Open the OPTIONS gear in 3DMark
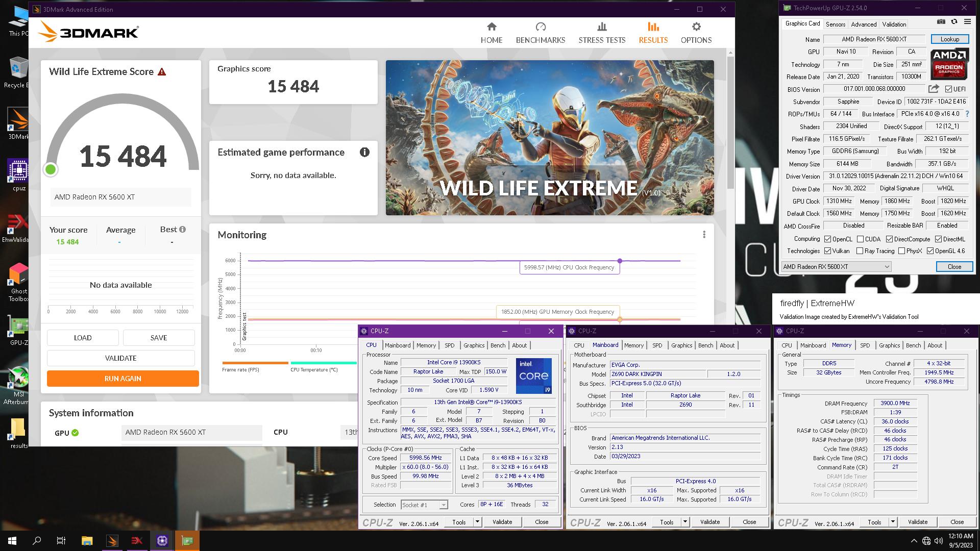This screenshot has width=980, height=551. point(696,33)
